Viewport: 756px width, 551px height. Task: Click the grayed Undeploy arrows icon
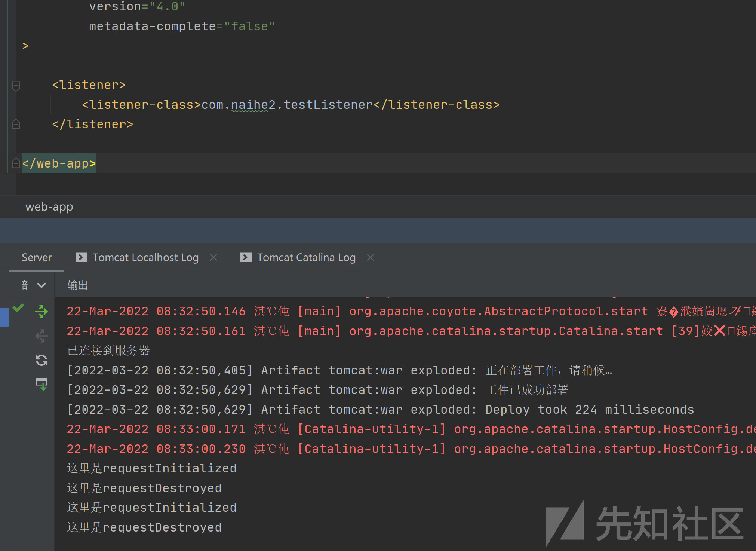(42, 336)
